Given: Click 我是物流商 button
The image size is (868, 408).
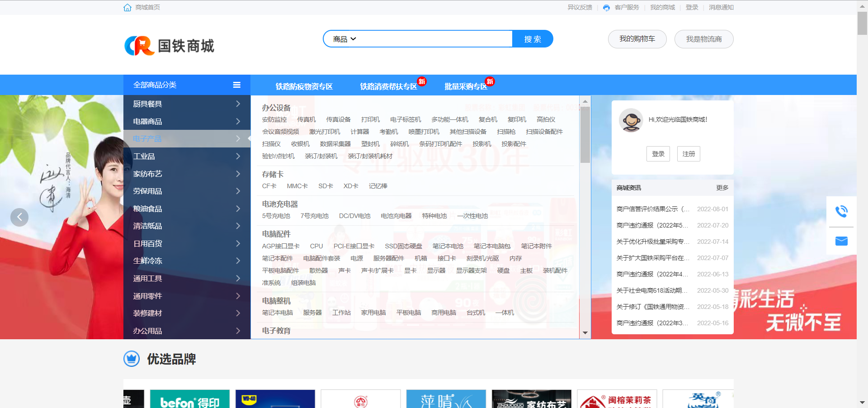Looking at the screenshot, I should pyautogui.click(x=704, y=39).
